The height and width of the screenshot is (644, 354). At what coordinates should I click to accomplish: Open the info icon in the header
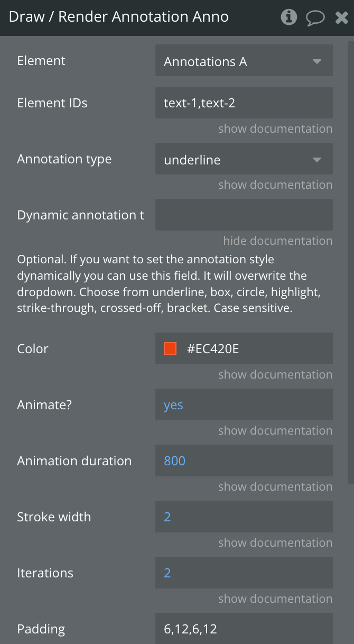pos(289,17)
